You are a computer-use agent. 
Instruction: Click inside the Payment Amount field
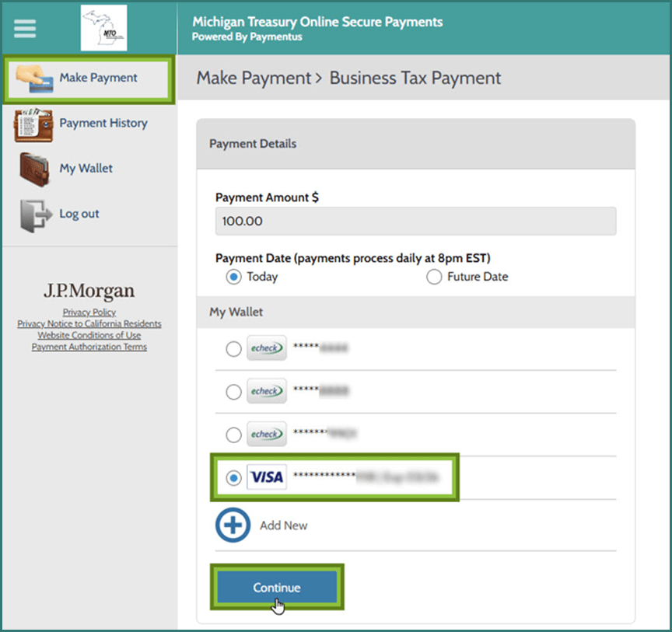pyautogui.click(x=415, y=221)
